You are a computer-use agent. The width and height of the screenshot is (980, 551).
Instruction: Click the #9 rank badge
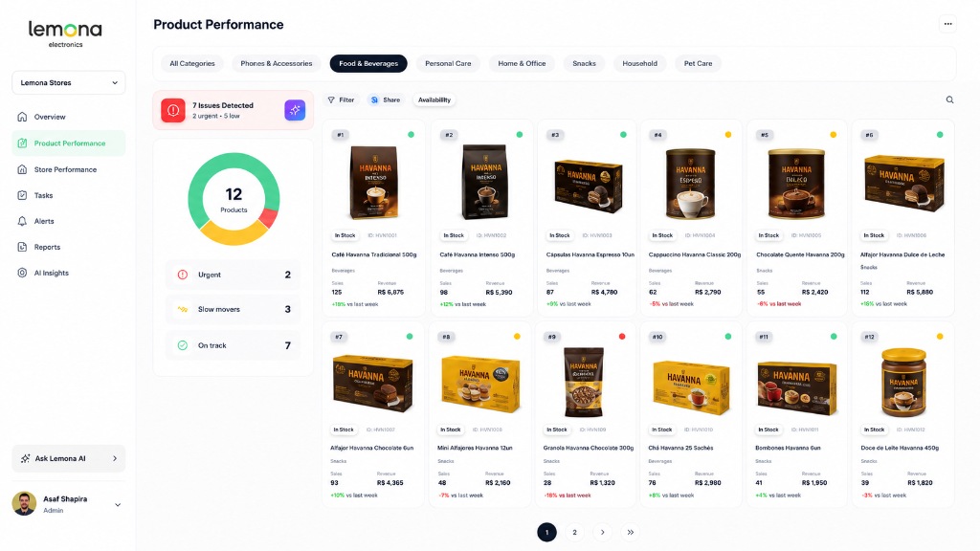552,337
